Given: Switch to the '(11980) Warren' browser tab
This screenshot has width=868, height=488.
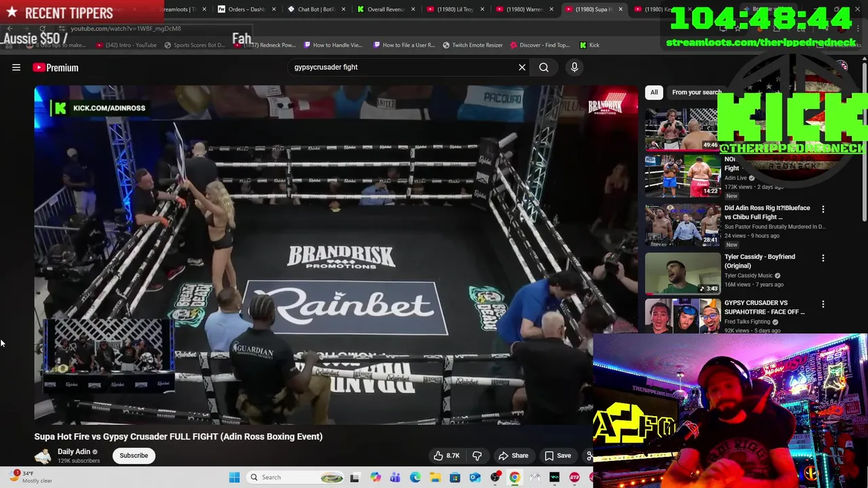Looking at the screenshot, I should pyautogui.click(x=524, y=9).
